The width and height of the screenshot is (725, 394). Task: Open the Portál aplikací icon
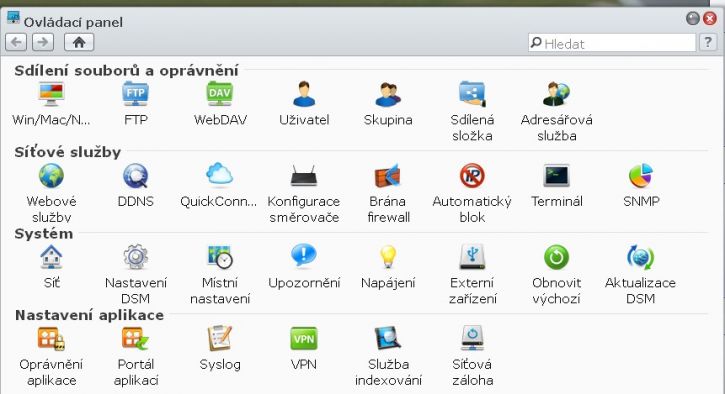point(135,339)
